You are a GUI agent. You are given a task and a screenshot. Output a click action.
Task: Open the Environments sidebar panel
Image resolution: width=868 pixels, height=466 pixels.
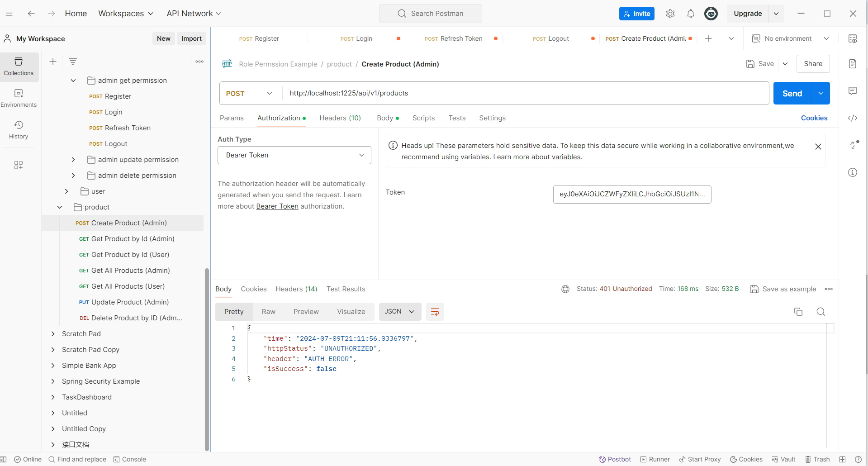(x=19, y=98)
